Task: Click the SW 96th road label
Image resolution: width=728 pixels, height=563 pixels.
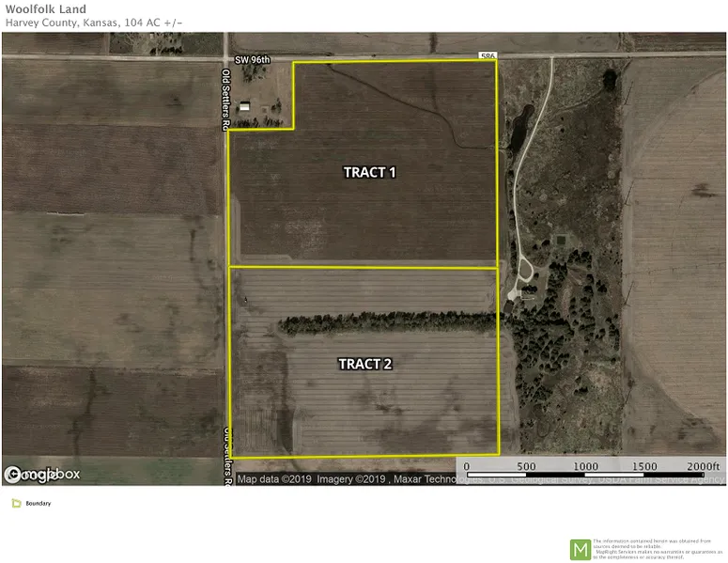Action: pyautogui.click(x=252, y=60)
